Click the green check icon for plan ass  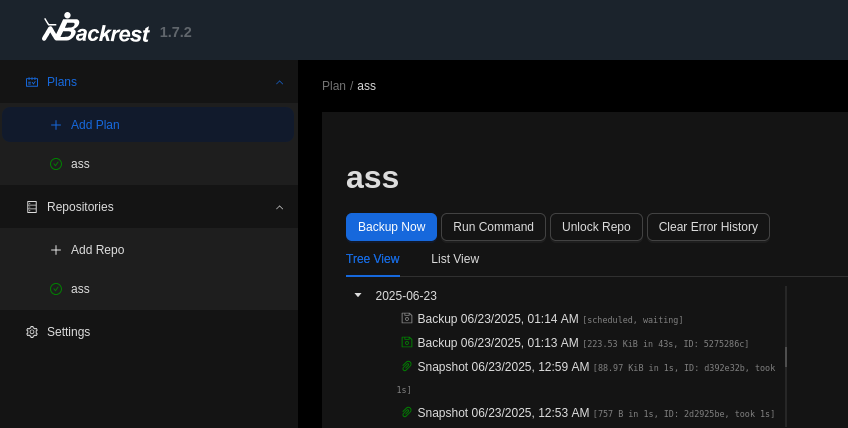coord(56,164)
